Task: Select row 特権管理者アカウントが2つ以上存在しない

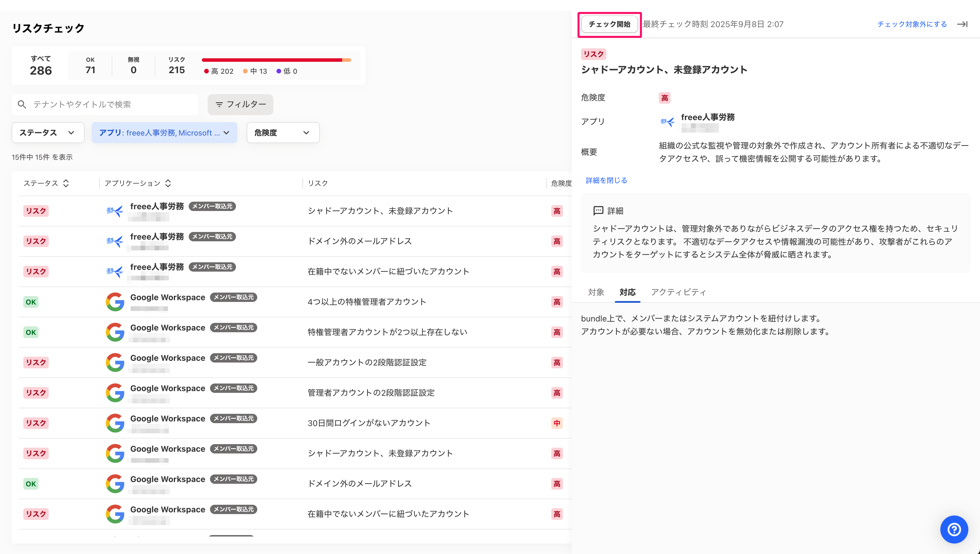Action: pos(295,332)
